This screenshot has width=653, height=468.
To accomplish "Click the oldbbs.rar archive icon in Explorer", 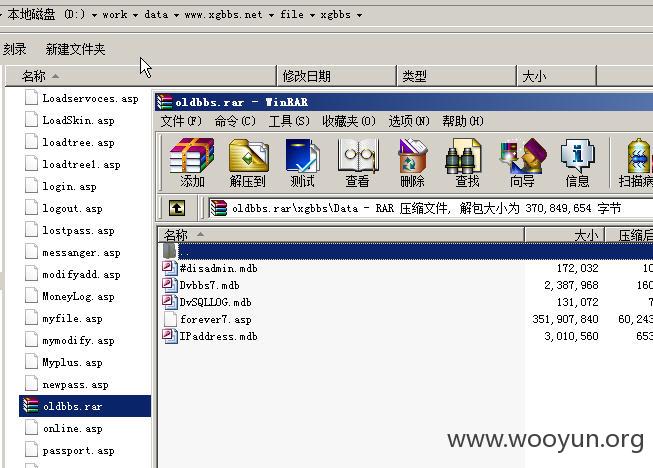I will (31, 406).
